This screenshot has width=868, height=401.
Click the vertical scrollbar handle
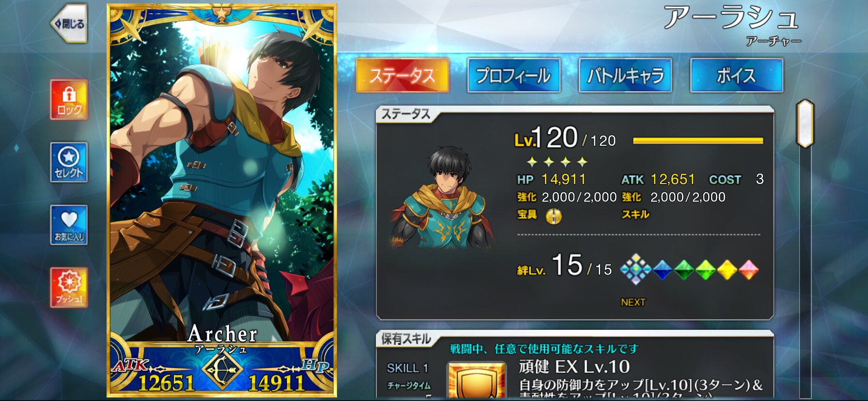tap(805, 123)
